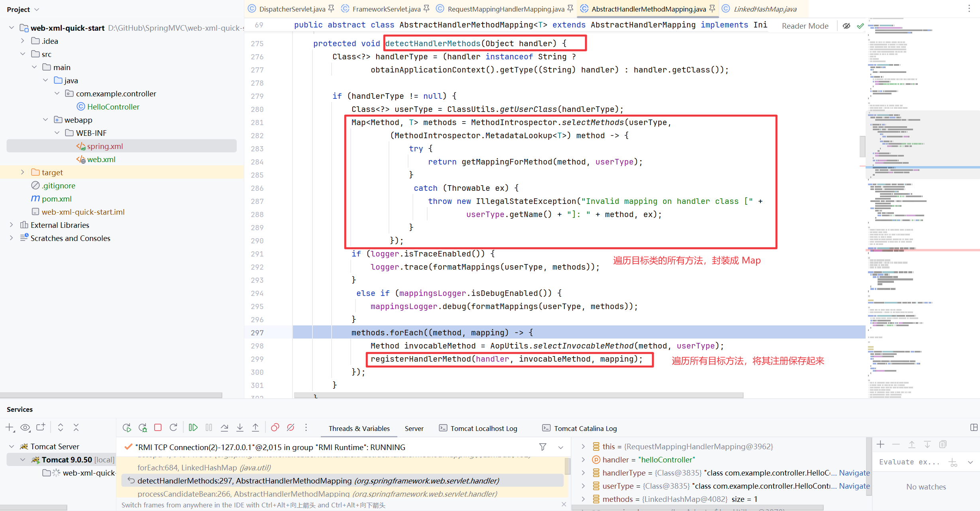Expand External Libraries node
This screenshot has height=511, width=980.
coord(12,225)
